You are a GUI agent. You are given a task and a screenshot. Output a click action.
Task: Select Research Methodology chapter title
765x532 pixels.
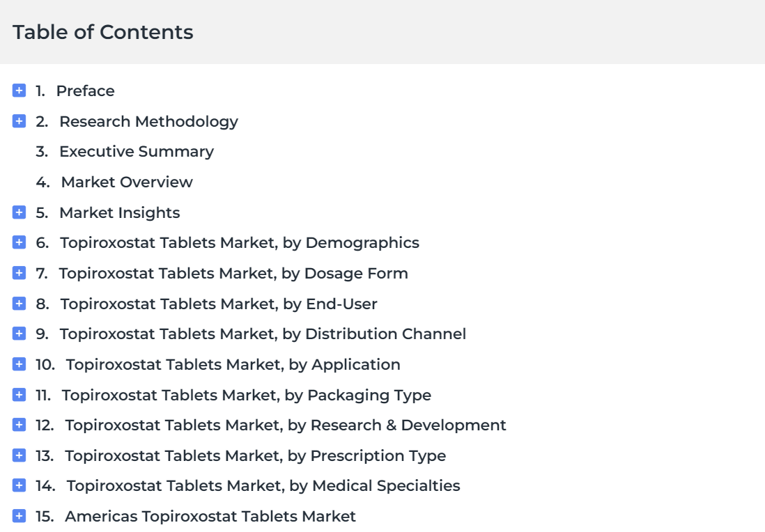coord(149,121)
